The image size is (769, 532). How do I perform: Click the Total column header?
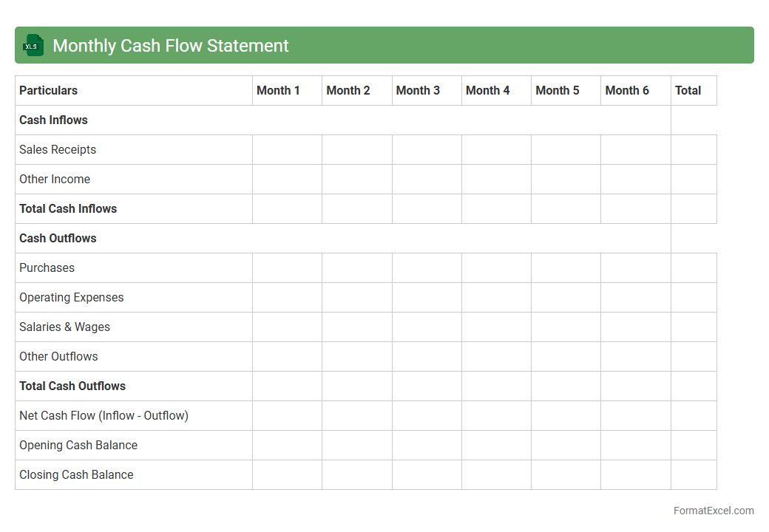pos(688,90)
